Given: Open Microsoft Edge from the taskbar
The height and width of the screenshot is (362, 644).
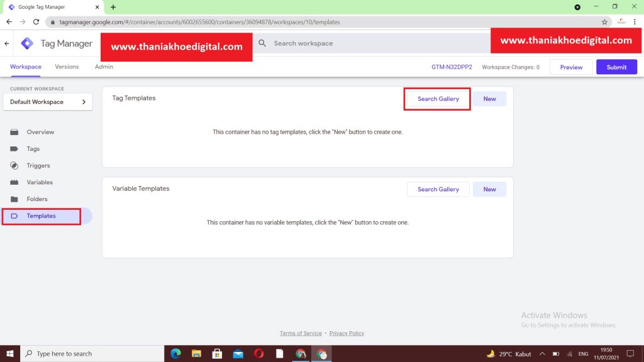Looking at the screenshot, I should point(175,354).
